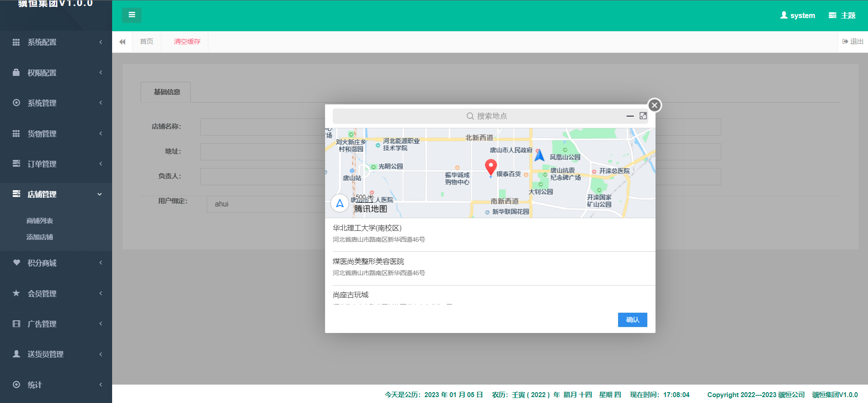Click 积分商城 chevron arrow

click(100, 262)
